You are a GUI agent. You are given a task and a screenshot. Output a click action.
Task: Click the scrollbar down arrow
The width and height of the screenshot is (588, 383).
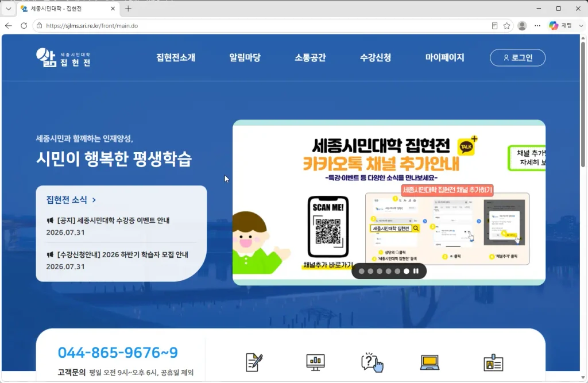583,377
